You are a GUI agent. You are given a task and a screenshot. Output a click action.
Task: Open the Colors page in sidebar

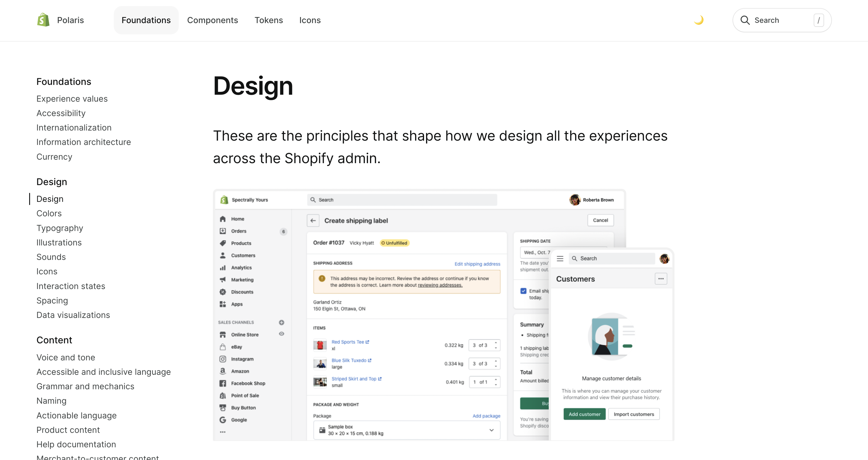click(x=49, y=213)
